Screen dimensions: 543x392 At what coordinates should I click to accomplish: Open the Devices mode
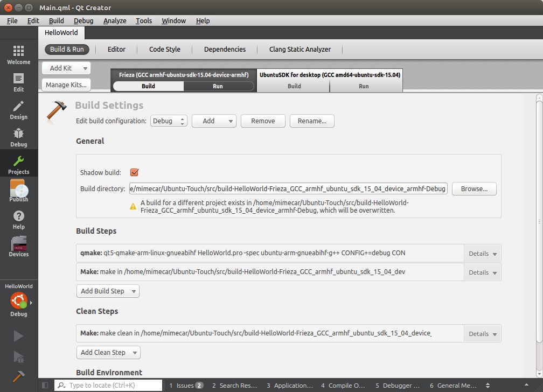tap(19, 247)
